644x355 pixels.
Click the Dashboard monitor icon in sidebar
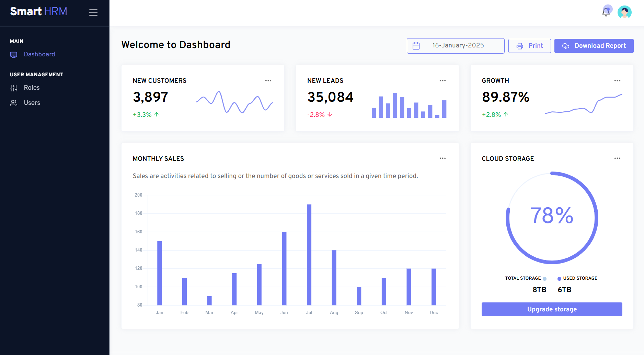point(14,55)
